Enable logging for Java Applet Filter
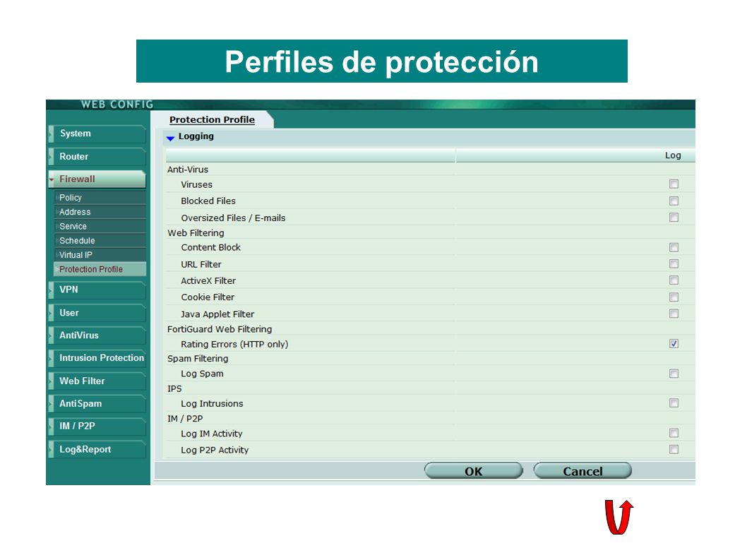747x560 pixels. click(x=674, y=314)
